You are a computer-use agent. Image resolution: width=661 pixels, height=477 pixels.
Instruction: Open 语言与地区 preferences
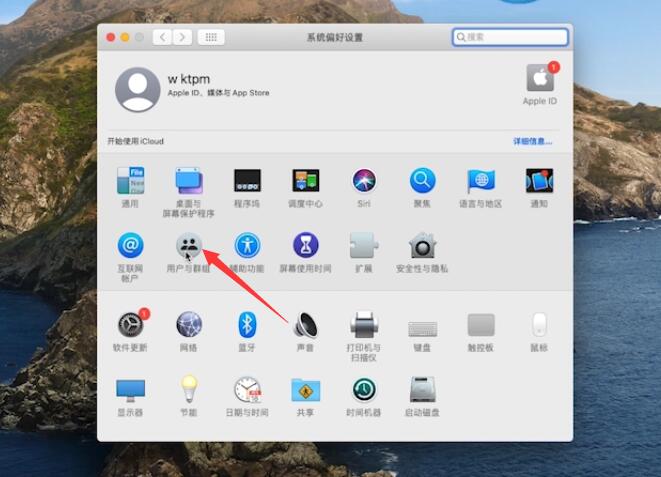click(x=481, y=181)
